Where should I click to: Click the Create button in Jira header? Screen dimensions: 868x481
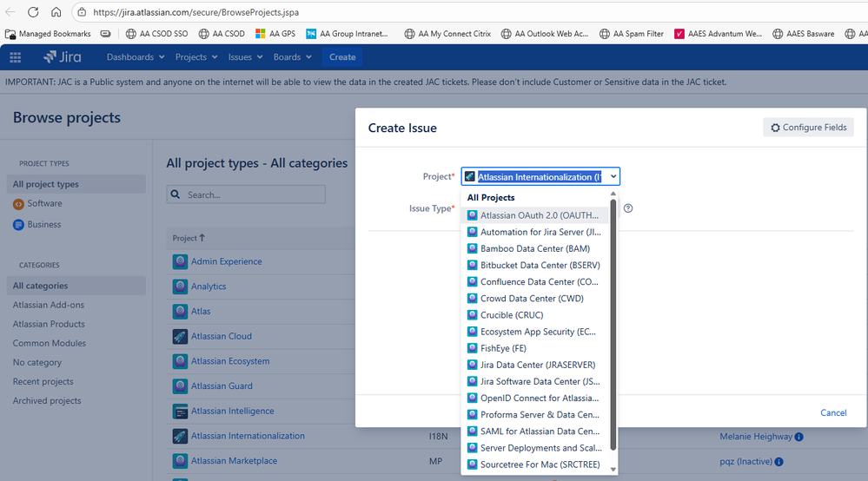(342, 57)
